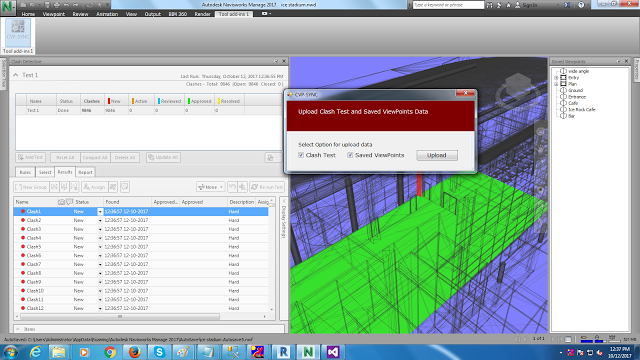Open the Review ribbon tab

(x=80, y=14)
